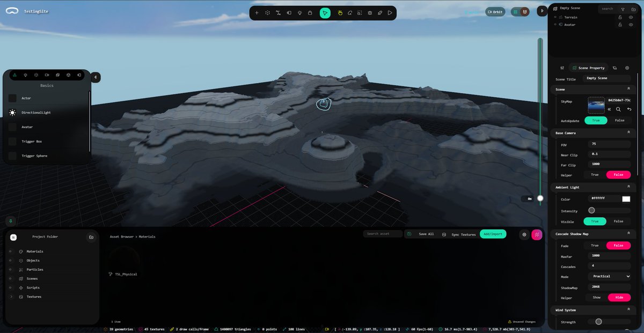Click the play icon at toolbar right end
This screenshot has height=333, width=644.
click(390, 12)
